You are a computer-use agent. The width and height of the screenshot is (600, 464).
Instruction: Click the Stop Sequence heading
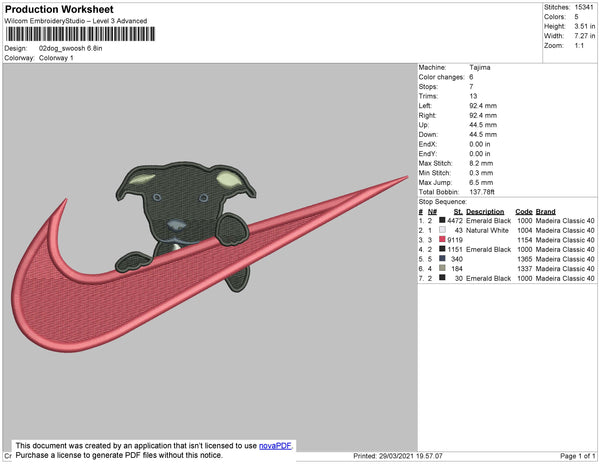[443, 202]
